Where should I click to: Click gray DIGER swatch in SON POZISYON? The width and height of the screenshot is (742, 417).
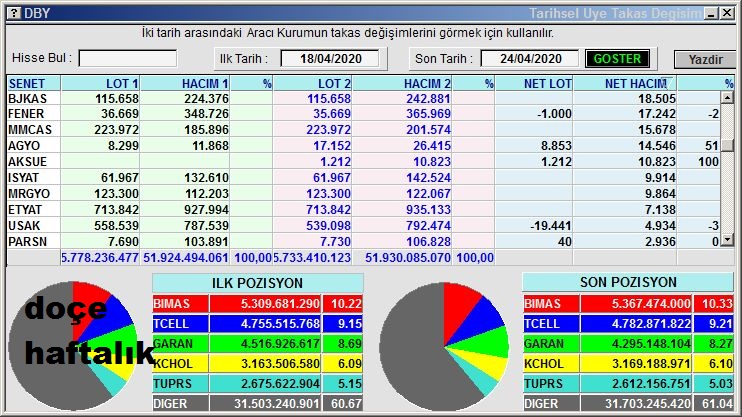coord(551,404)
